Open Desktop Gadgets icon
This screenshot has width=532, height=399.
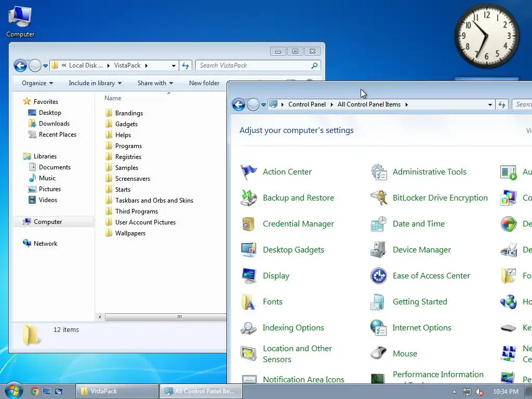click(249, 250)
